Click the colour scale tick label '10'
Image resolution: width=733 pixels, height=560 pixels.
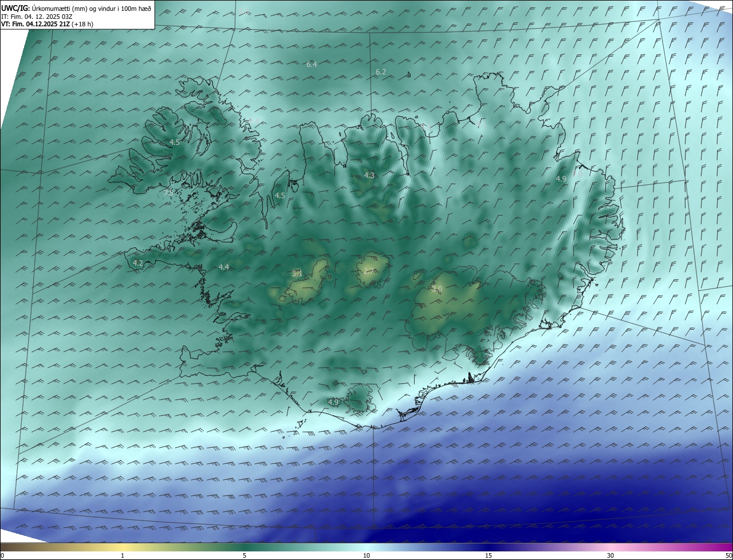pyautogui.click(x=366, y=555)
